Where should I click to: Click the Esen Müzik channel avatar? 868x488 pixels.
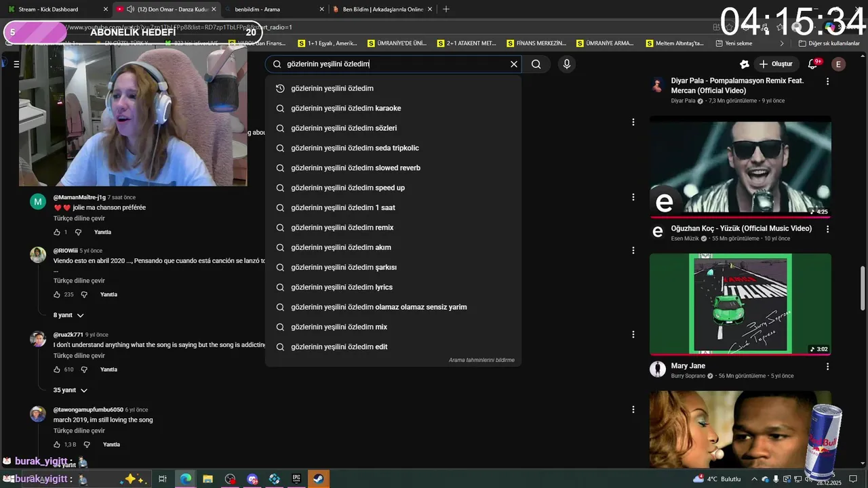(x=657, y=232)
